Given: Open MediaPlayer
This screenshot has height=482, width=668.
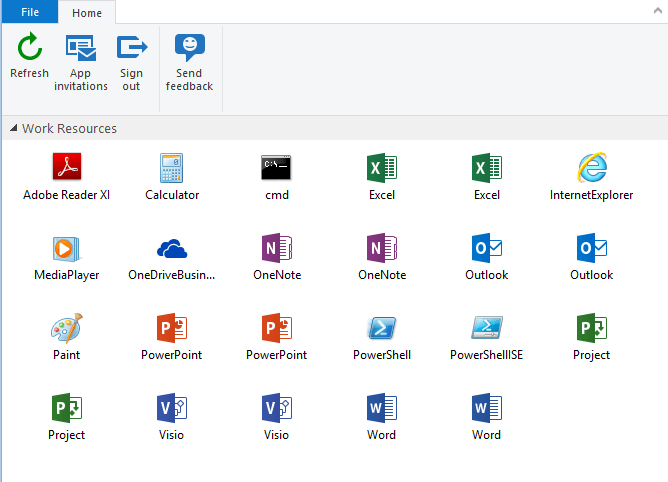Looking at the screenshot, I should click(x=66, y=257).
